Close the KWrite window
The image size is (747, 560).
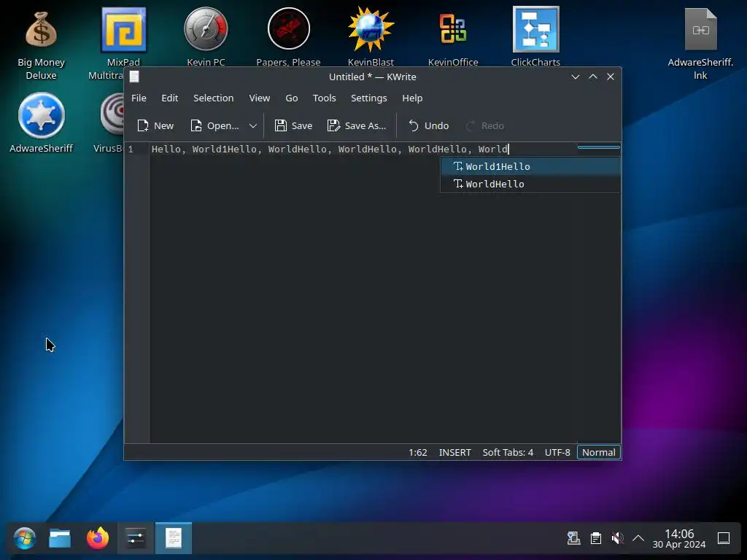[x=611, y=77]
